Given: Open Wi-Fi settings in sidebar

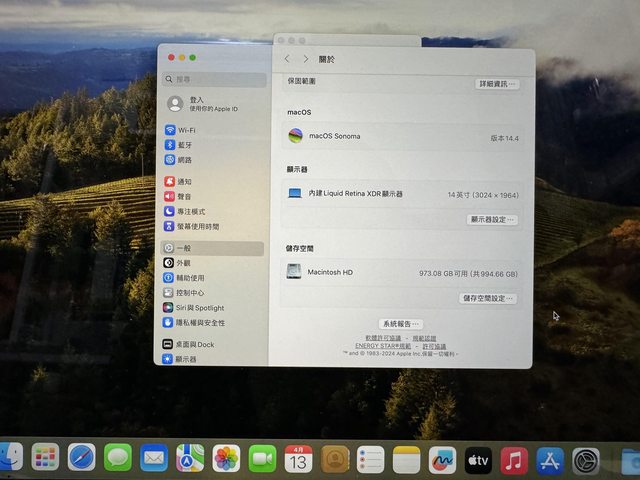Looking at the screenshot, I should [180, 130].
